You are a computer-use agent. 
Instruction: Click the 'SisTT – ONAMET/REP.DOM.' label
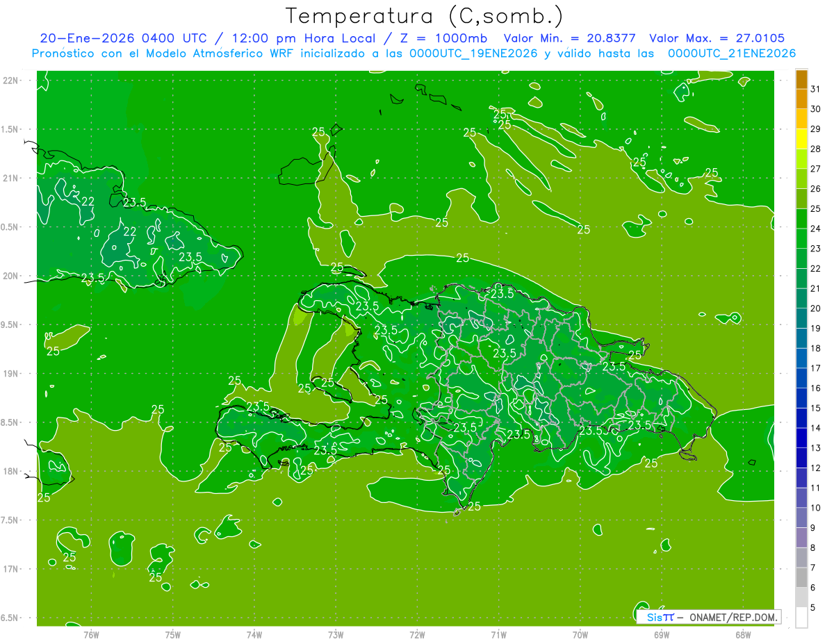point(710,617)
